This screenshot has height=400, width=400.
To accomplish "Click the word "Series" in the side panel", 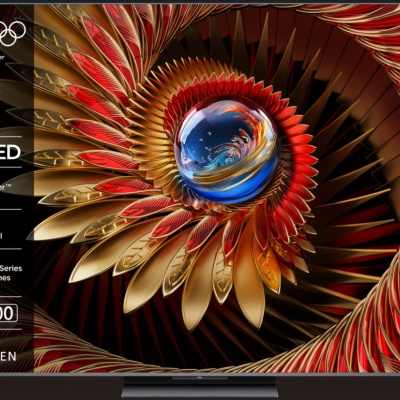I will tap(11, 268).
